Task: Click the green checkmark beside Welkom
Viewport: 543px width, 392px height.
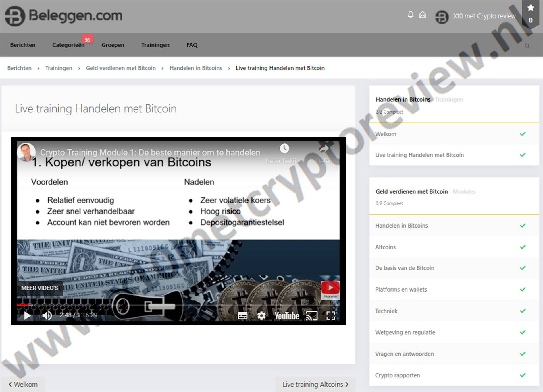Action: [523, 134]
